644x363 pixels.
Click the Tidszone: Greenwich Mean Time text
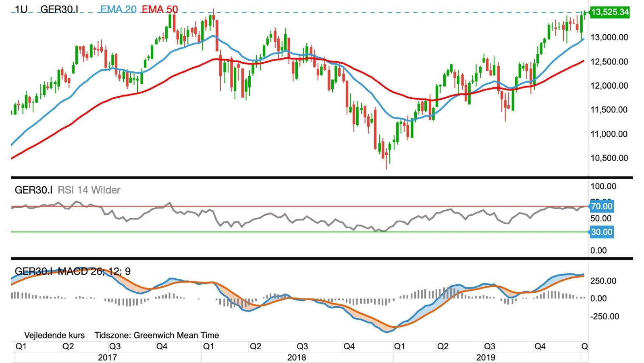tap(157, 335)
